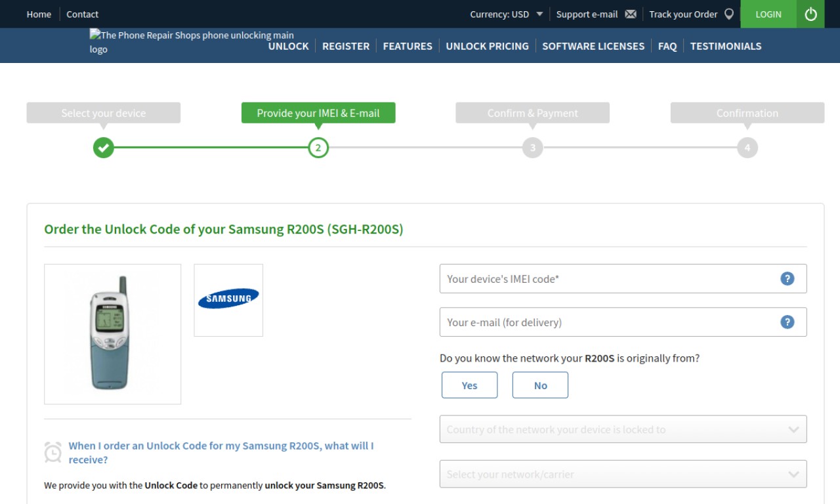This screenshot has width=840, height=504.
Task: Click the Contact link
Action: [82, 14]
